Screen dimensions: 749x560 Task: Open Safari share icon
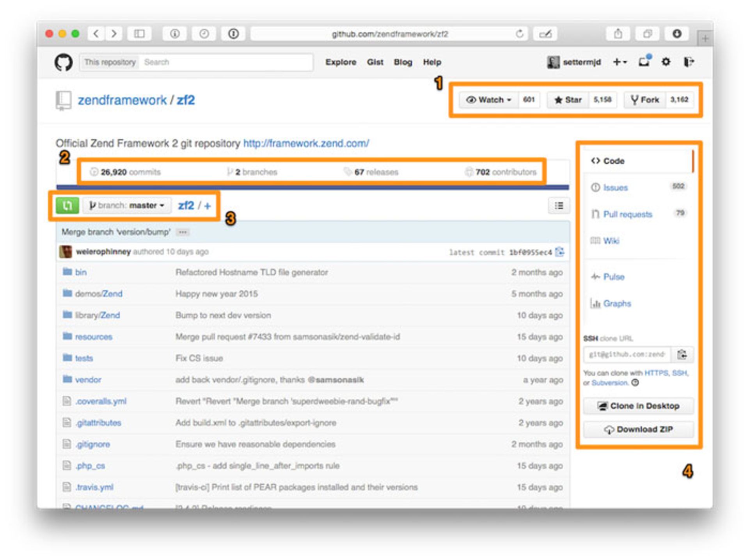click(618, 34)
